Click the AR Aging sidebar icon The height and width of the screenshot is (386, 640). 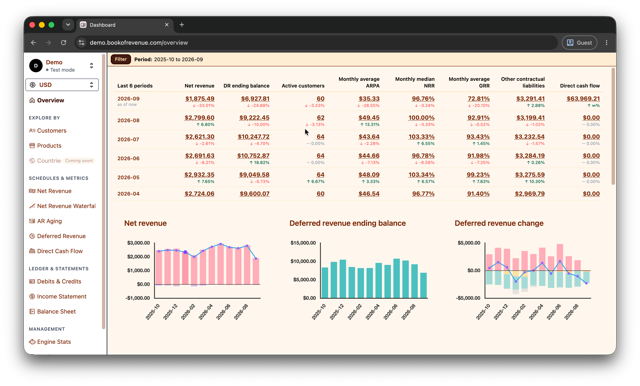[x=32, y=221]
